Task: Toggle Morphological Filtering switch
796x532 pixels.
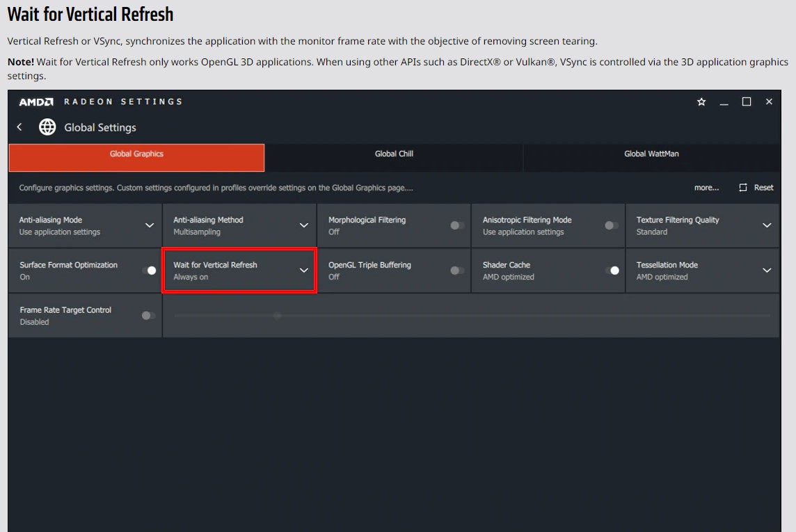Action: 457,225
